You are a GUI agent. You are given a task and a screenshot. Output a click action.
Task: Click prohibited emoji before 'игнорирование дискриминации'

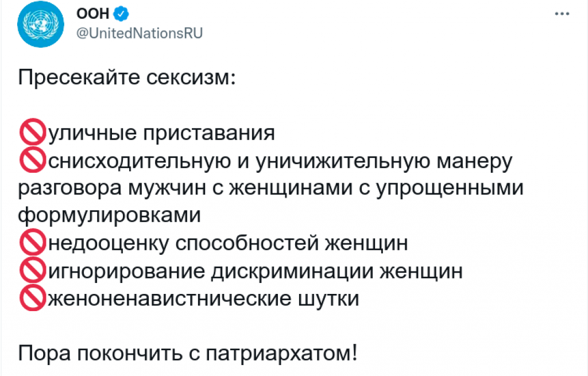(32, 270)
